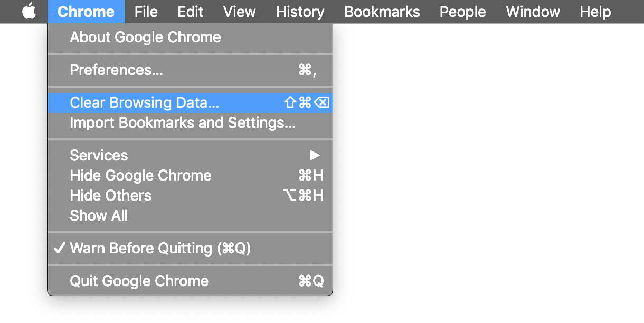Click Show All to reveal hidden apps

99,215
